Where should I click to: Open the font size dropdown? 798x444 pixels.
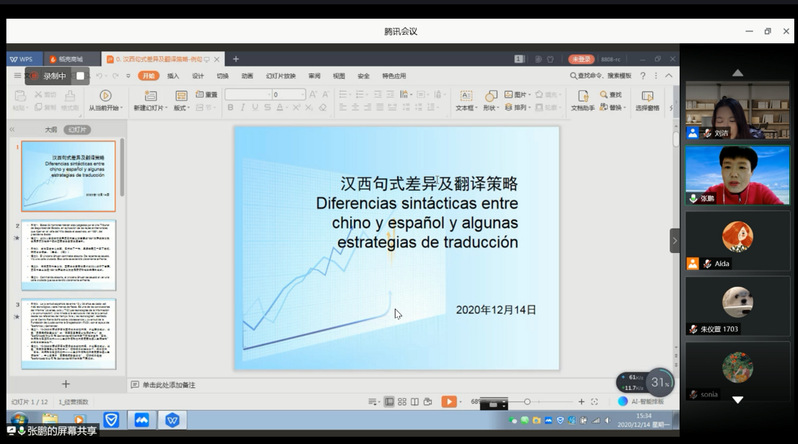tap(302, 95)
